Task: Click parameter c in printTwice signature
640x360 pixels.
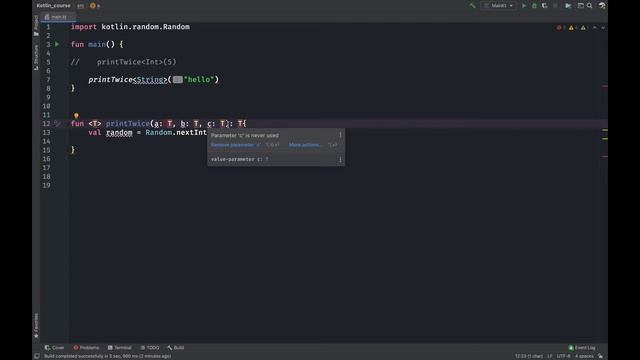Action: pos(209,124)
